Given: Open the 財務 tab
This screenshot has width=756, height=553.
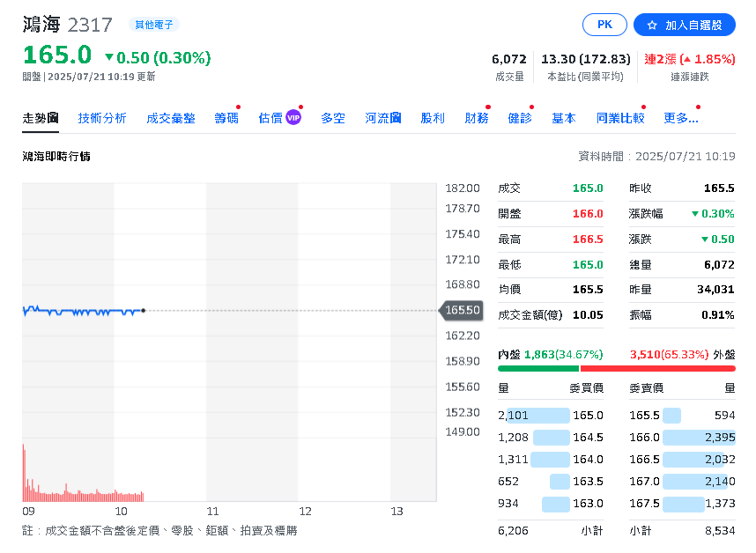Looking at the screenshot, I should coord(477,118).
